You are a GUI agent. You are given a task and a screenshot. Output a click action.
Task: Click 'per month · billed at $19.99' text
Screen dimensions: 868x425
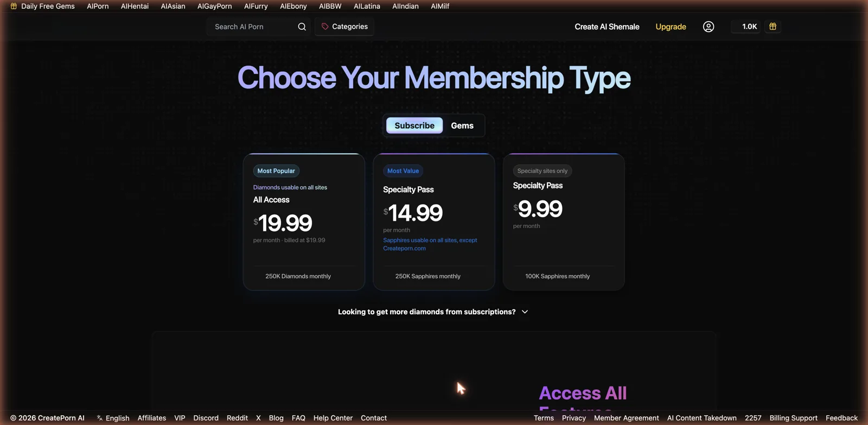click(289, 240)
